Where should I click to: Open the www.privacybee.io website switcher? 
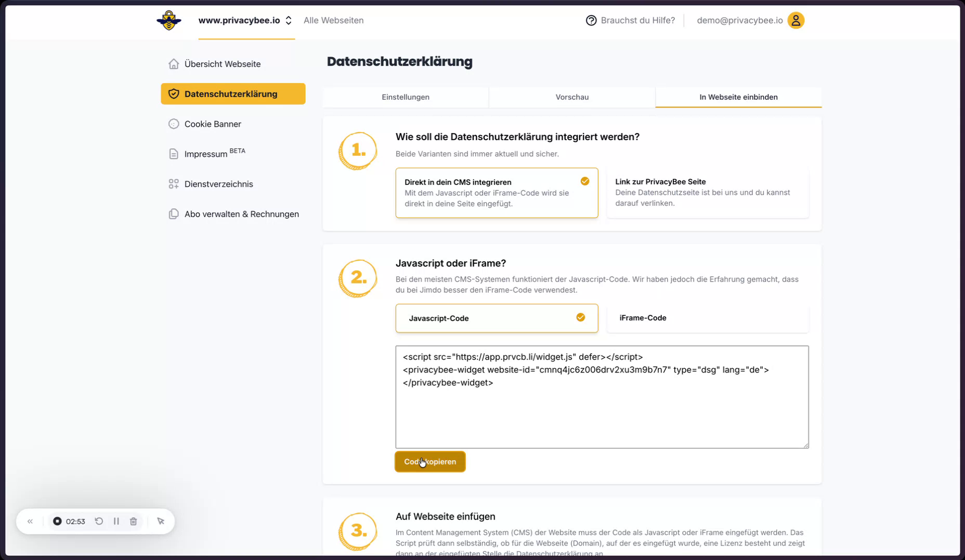coord(245,20)
